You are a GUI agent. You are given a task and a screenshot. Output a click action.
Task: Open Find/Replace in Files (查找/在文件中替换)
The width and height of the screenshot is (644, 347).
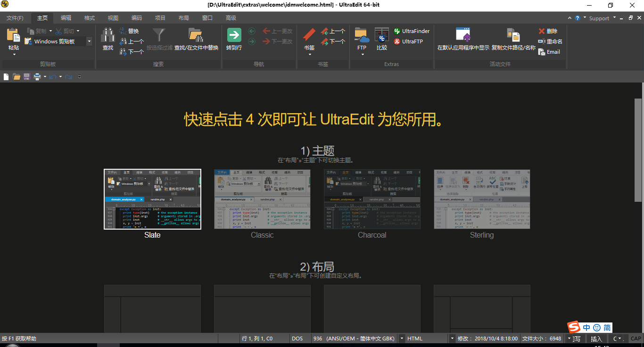pos(196,40)
